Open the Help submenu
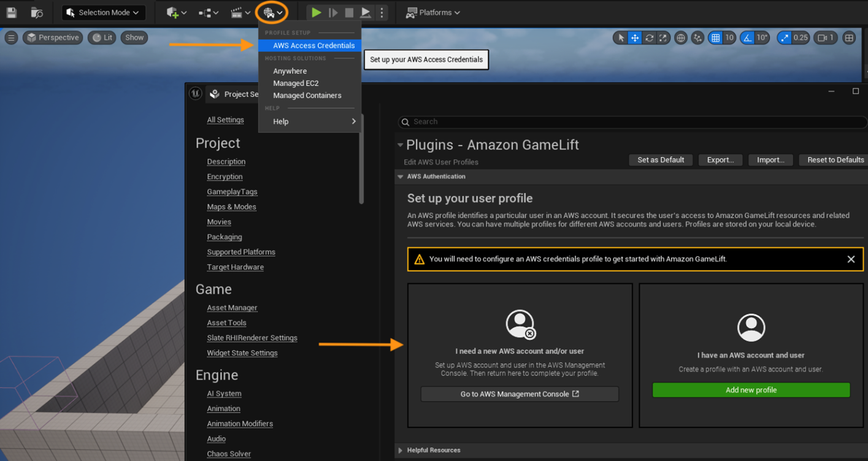The width and height of the screenshot is (868, 461). point(310,121)
